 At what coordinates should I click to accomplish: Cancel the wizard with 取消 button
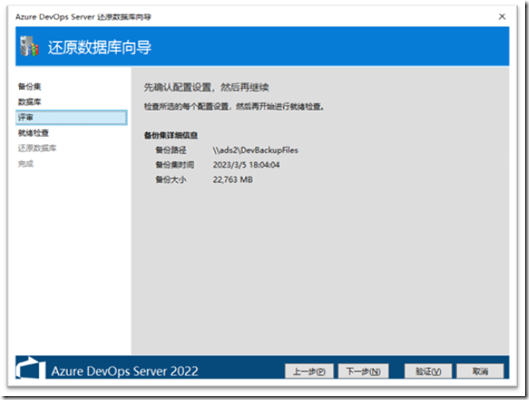coord(480,371)
